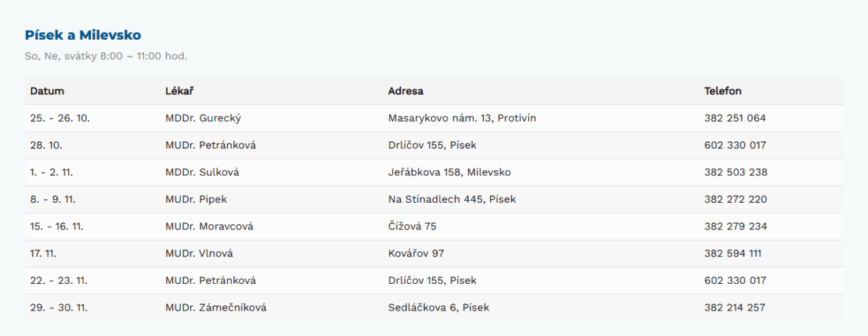Click address Masarykovo nám. 13, Protivín
The width and height of the screenshot is (868, 336).
(x=461, y=118)
